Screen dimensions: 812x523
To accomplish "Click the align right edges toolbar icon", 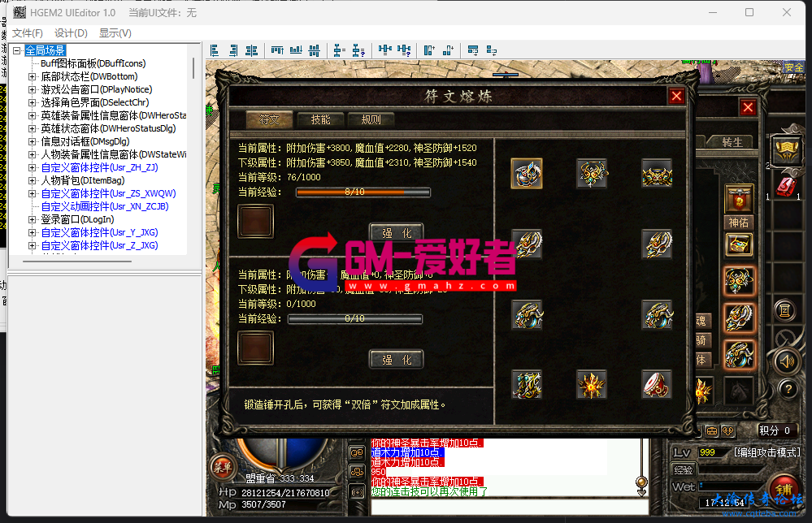I will 233,50.
